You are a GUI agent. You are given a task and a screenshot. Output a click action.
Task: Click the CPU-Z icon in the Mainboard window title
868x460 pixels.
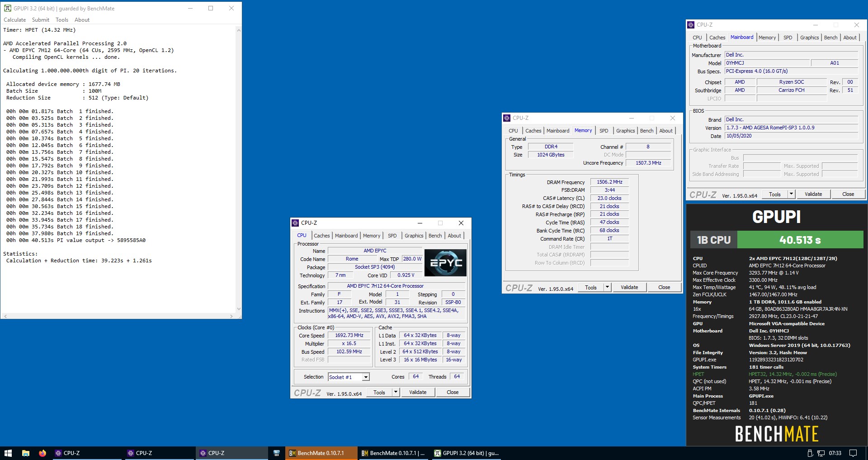point(691,25)
